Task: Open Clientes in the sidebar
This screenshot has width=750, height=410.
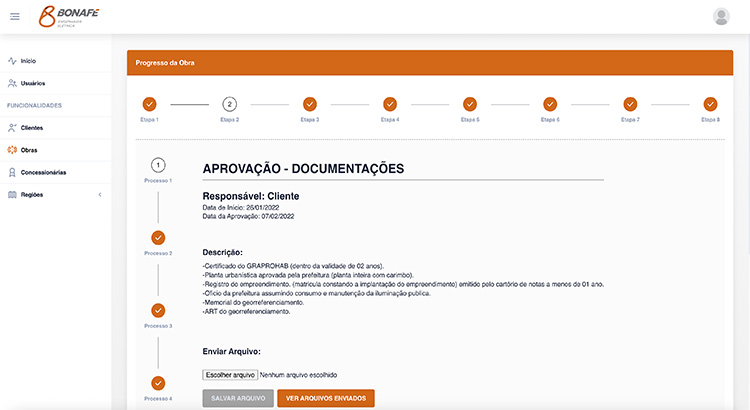Action: 32,128
